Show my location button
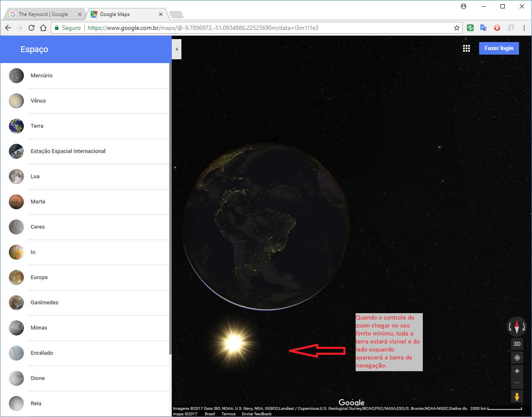The height and width of the screenshot is (417, 532). 517,358
